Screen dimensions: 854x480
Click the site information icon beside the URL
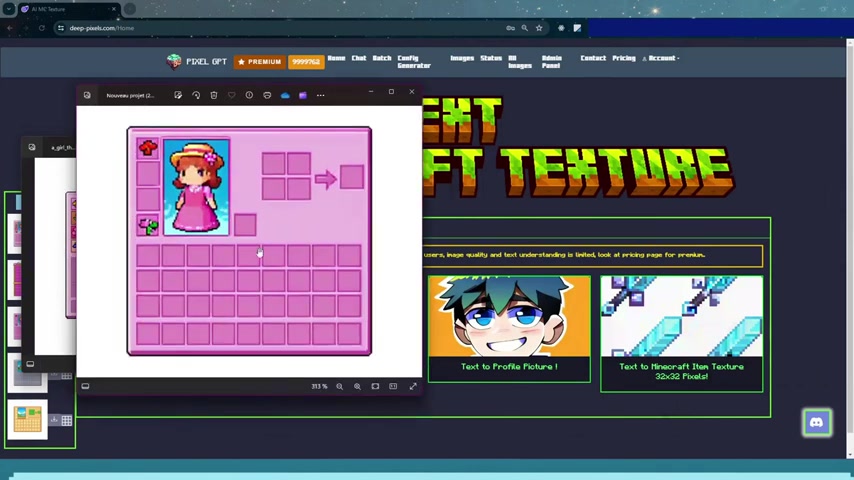(61, 28)
